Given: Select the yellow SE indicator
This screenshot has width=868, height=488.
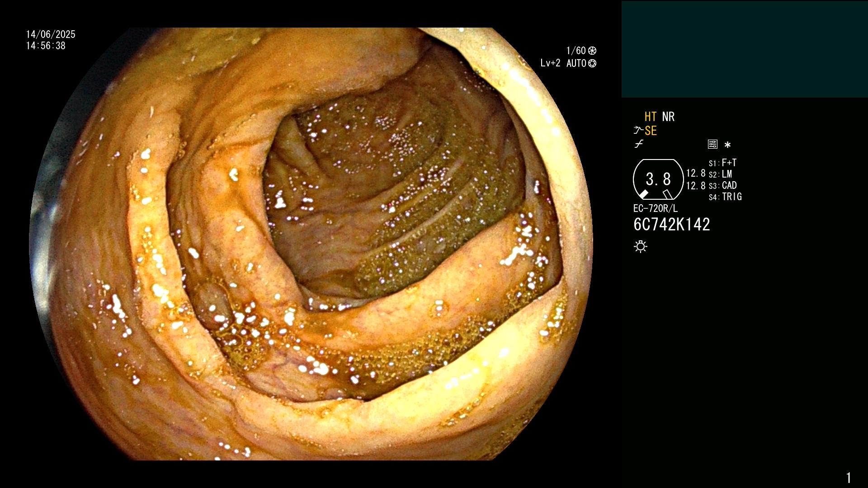Looking at the screenshot, I should click(x=651, y=131).
